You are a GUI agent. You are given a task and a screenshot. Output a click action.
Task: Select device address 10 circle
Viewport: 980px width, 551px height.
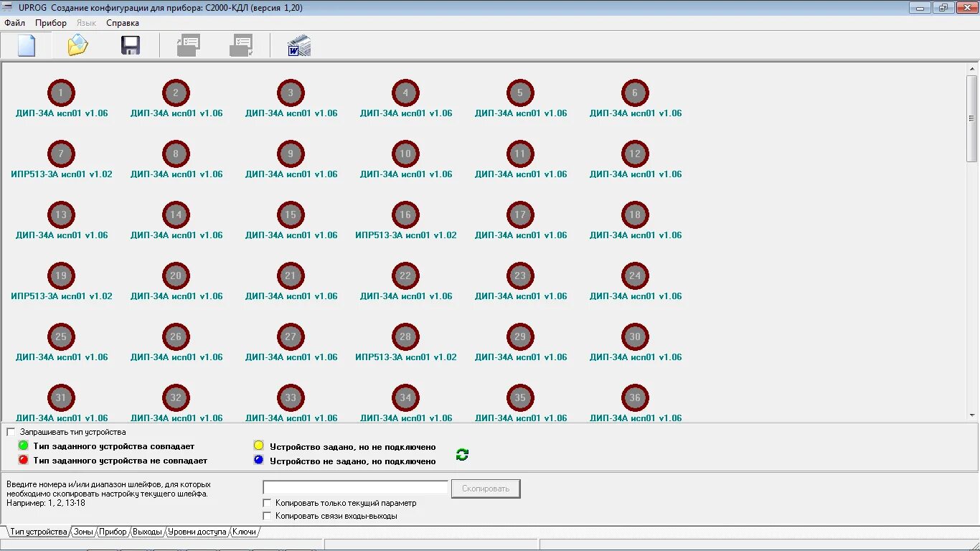405,154
